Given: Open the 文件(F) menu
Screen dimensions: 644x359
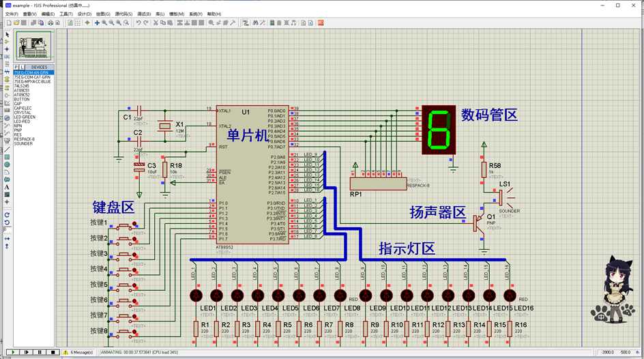Looking at the screenshot, I should click(x=12, y=14).
